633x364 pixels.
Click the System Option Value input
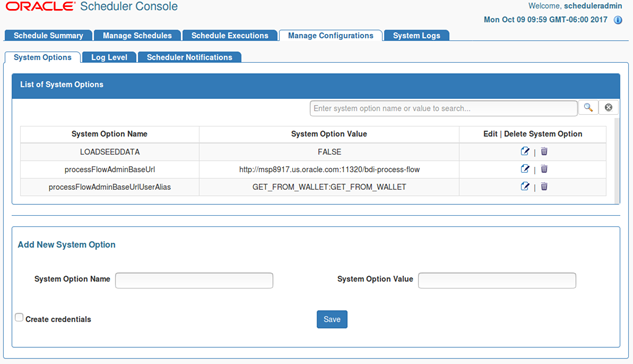497,280
